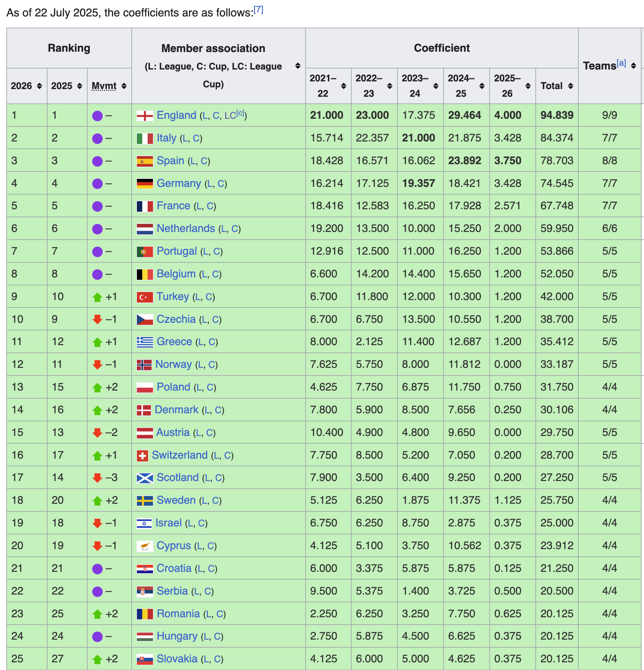
Task: Click the Czechia flag icon
Action: pos(145,320)
